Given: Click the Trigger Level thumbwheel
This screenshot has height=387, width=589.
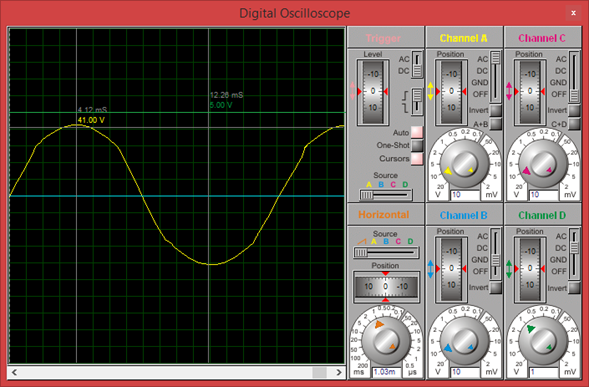Looking at the screenshot, I should pos(373,91).
